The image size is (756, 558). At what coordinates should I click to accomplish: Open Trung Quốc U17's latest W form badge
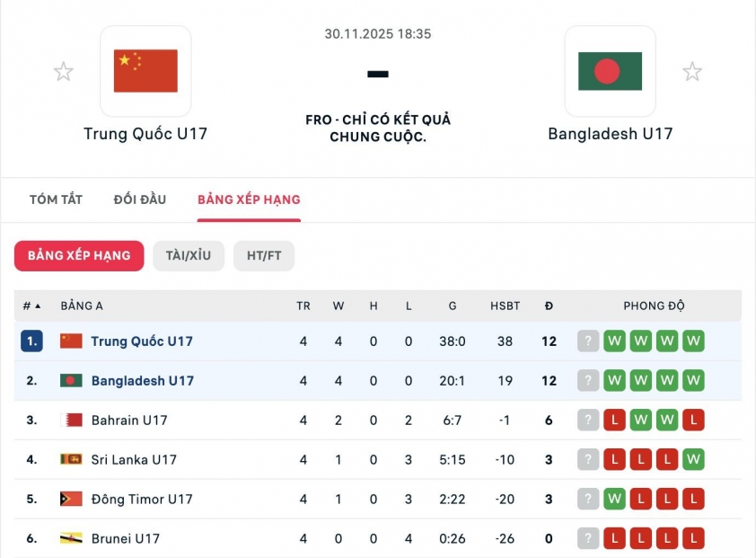click(x=692, y=341)
